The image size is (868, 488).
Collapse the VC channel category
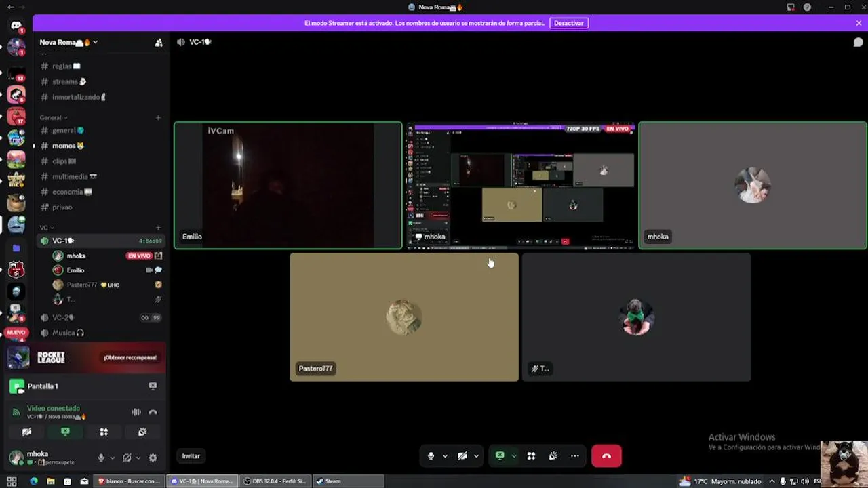46,228
